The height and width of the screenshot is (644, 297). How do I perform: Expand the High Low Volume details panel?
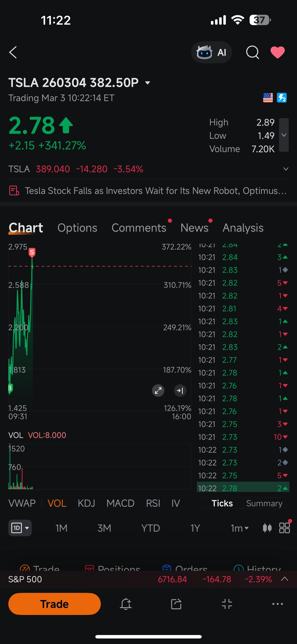click(284, 135)
